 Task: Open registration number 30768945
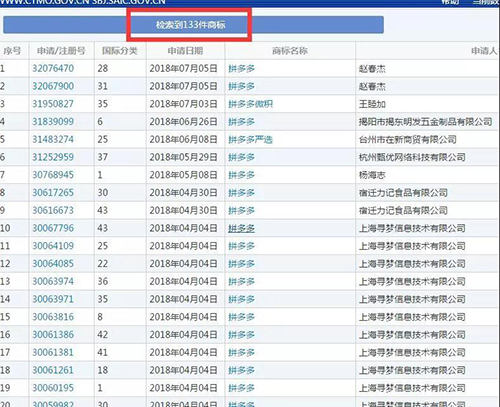click(53, 175)
